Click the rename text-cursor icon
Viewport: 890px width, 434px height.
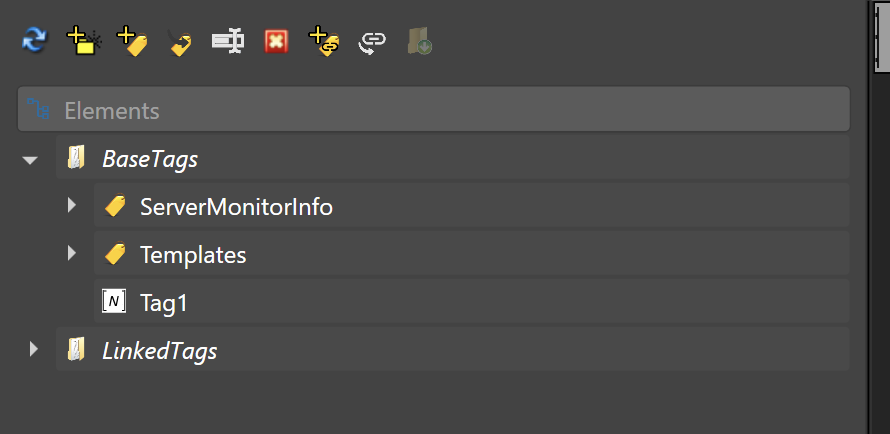(x=228, y=41)
